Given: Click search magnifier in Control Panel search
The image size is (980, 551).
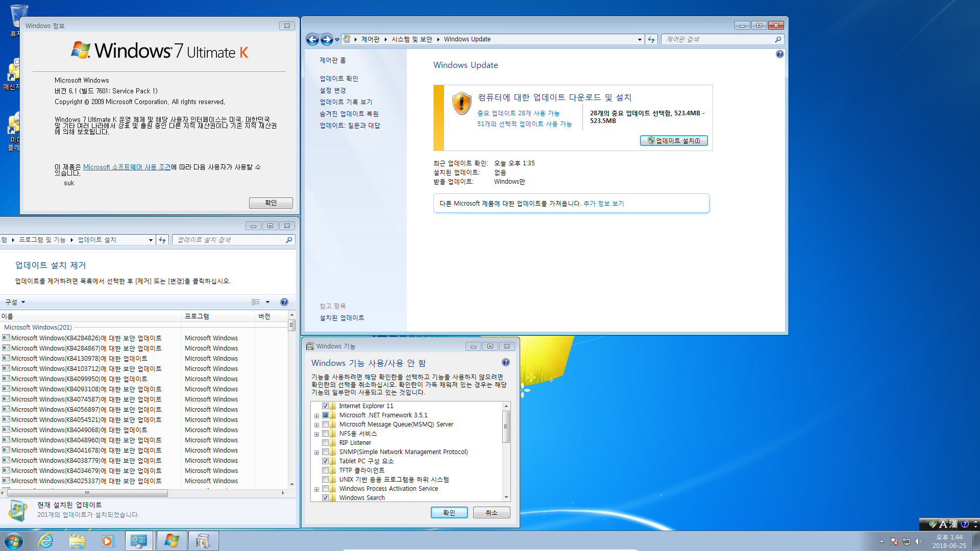Looking at the screenshot, I should [778, 39].
